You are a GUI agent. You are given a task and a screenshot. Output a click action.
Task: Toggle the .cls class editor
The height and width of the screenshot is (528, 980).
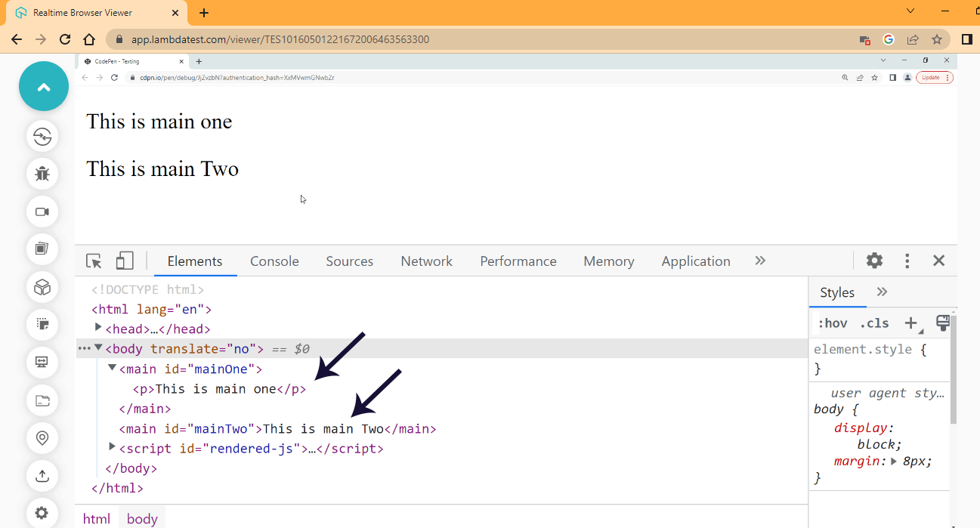pos(873,323)
